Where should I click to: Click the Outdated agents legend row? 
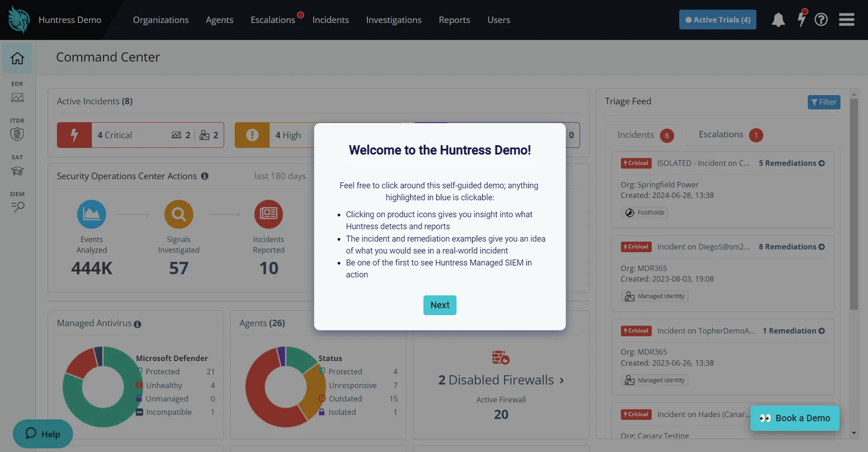point(358,399)
